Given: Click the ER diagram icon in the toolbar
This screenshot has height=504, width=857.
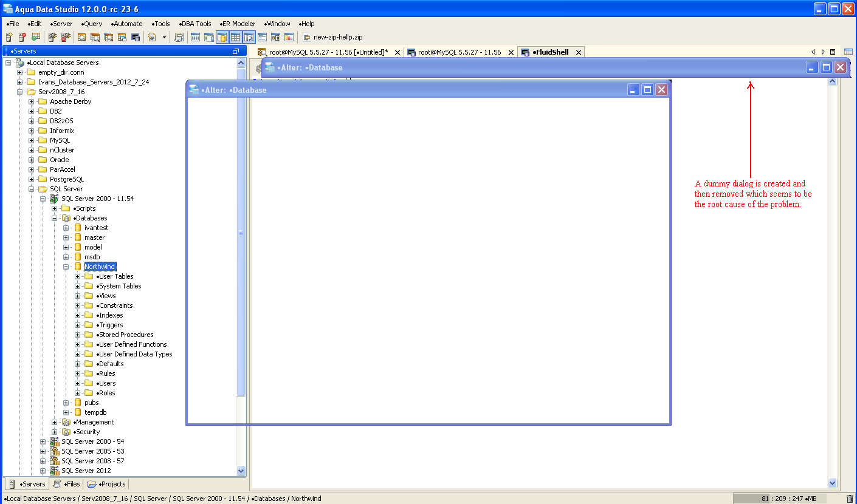Looking at the screenshot, I should tap(275, 37).
